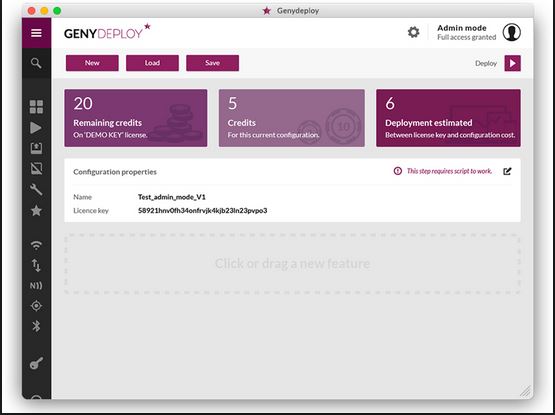Click the New button
555x415 pixels.
pos(92,63)
